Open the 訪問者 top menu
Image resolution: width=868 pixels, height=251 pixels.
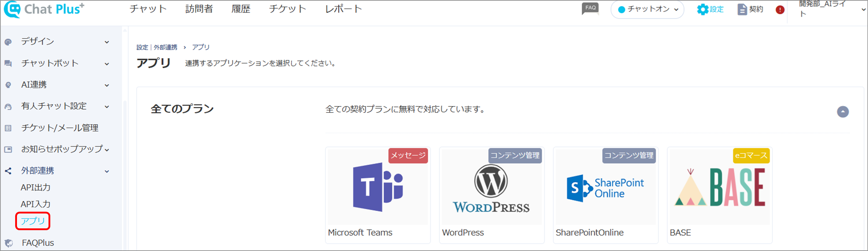[x=199, y=9]
